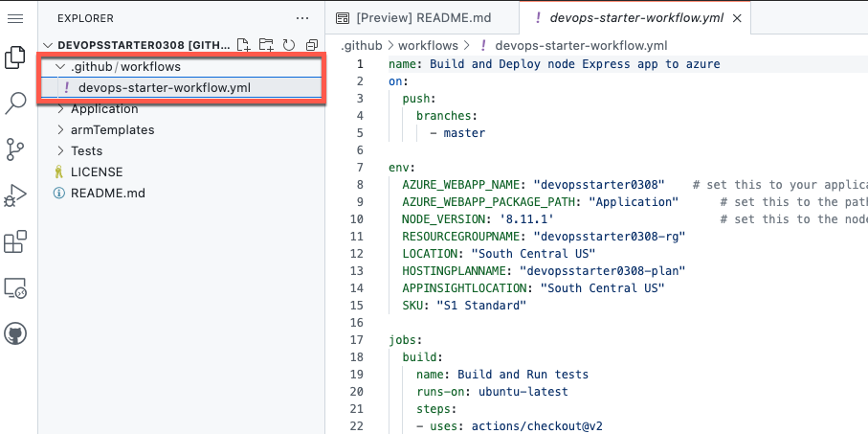The width and height of the screenshot is (868, 434).
Task: Click the workflows breadcrumb segment
Action: (x=428, y=45)
